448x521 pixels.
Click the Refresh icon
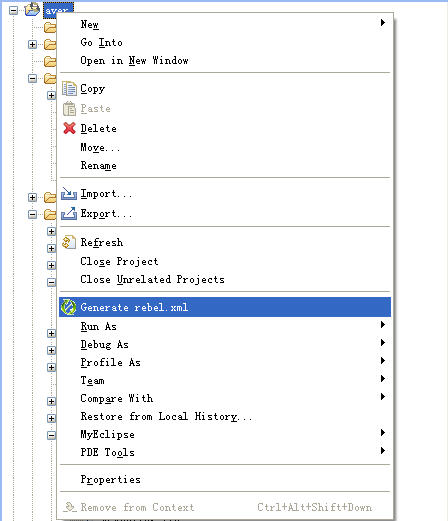(69, 242)
